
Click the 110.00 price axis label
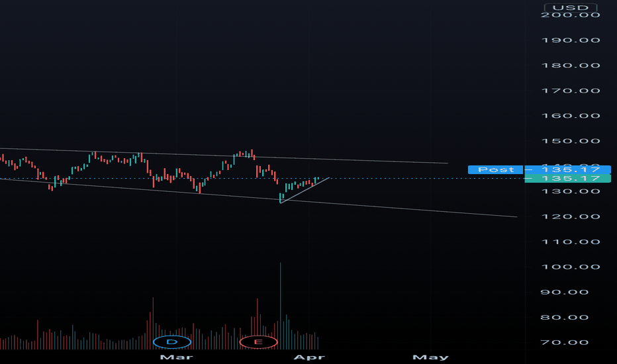click(x=571, y=242)
